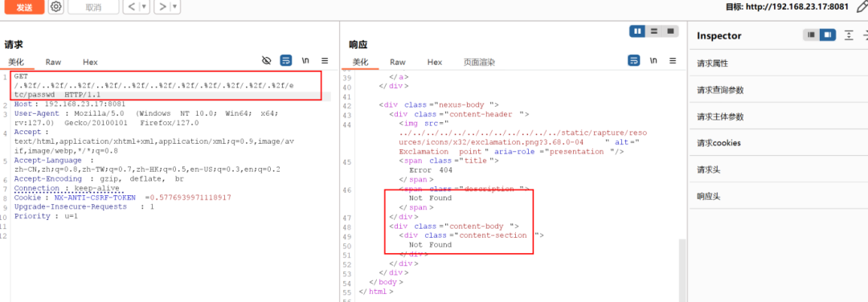Open the hamburger menu in the 请求 panel
Viewport: 868px width, 302px height.
325,60
